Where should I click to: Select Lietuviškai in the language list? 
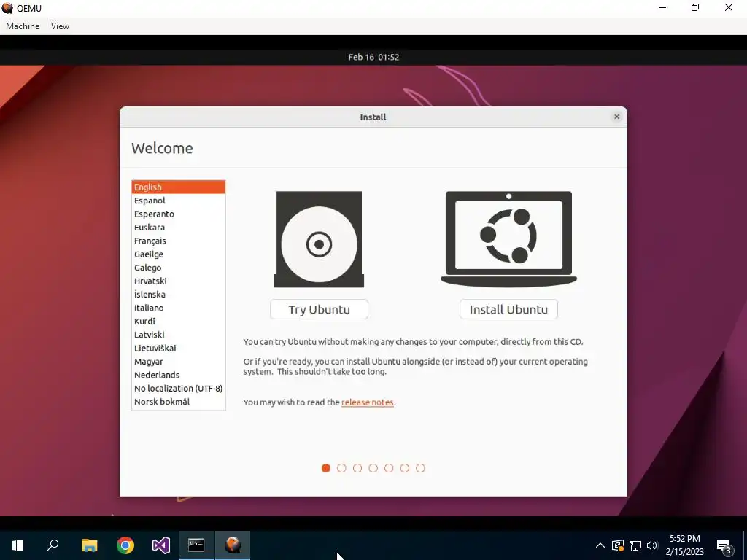tap(179, 348)
